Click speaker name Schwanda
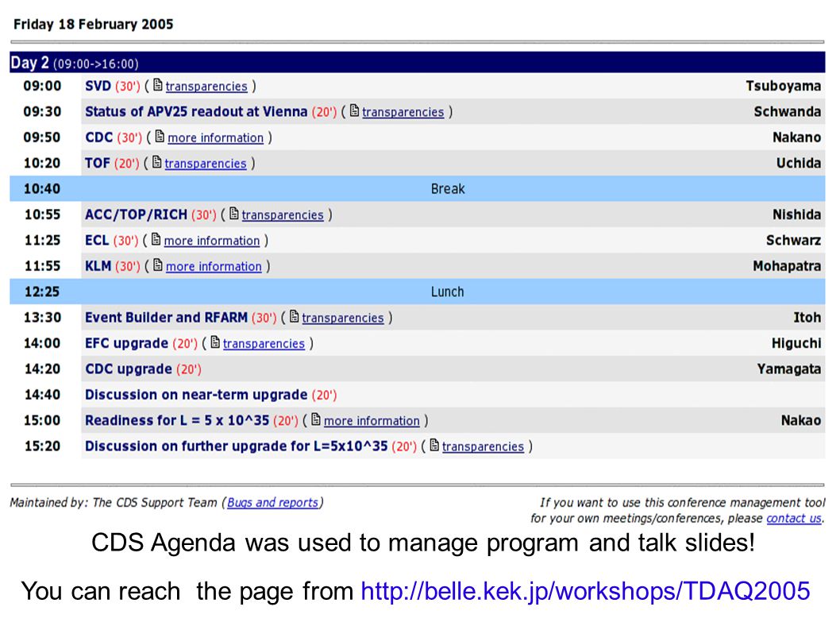 (x=788, y=111)
